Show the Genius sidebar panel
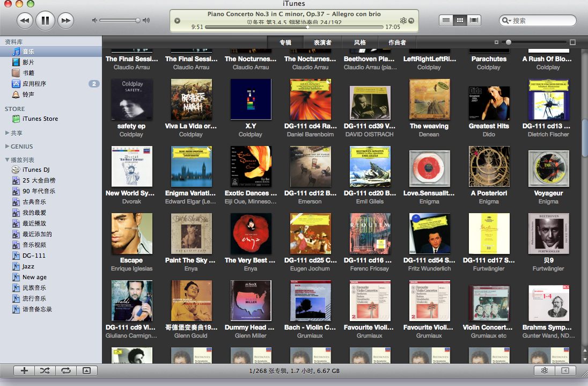Image resolution: width=588 pixels, height=386 pixels. point(565,370)
